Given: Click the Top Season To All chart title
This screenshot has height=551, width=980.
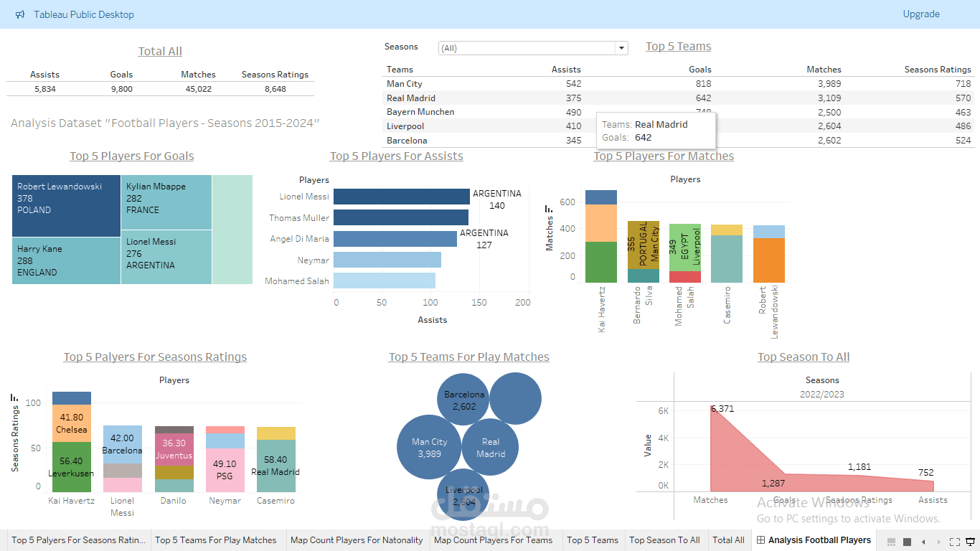Looking at the screenshot, I should click(x=804, y=357).
